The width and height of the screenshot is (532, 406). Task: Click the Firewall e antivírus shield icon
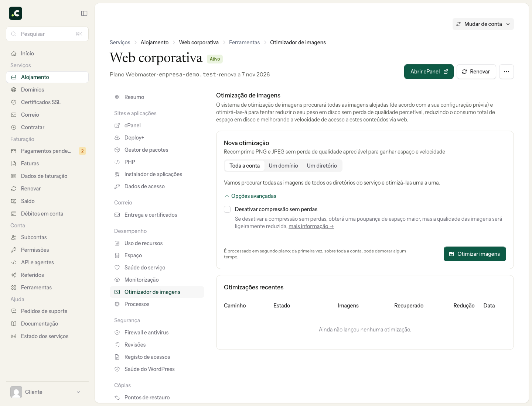[117, 333]
